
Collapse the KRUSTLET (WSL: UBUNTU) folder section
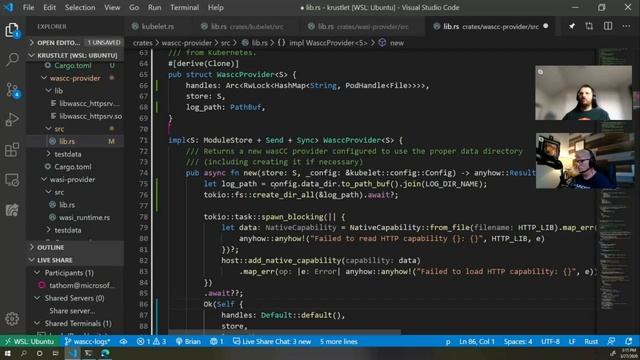75,55
